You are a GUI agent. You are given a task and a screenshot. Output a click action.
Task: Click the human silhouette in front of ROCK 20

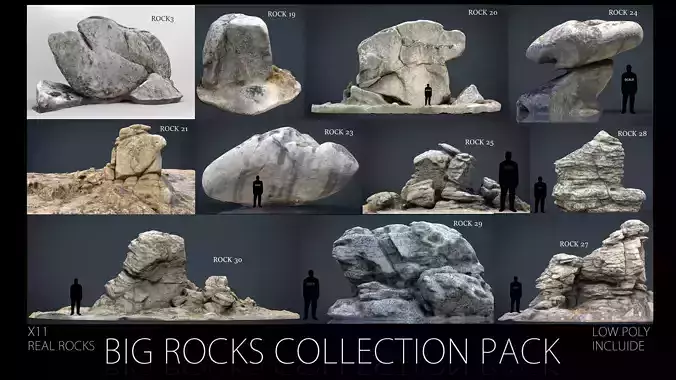428,95
